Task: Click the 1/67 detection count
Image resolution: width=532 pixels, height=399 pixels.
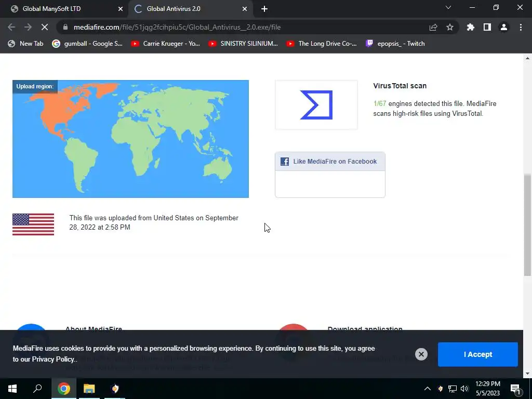Action: 380,103
